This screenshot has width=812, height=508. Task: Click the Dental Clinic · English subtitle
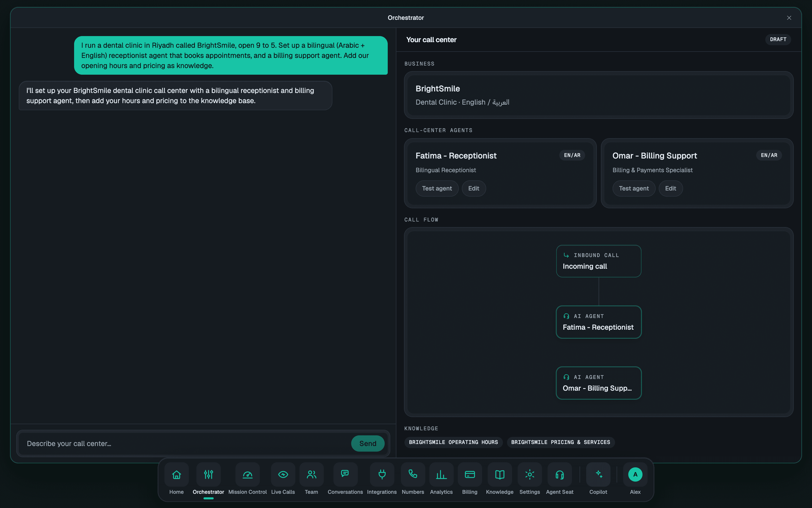click(462, 102)
